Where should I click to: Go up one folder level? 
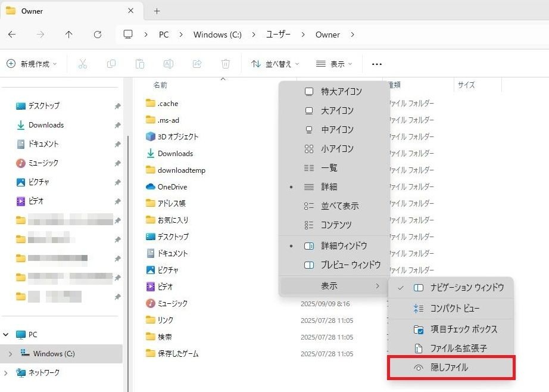tap(69, 35)
